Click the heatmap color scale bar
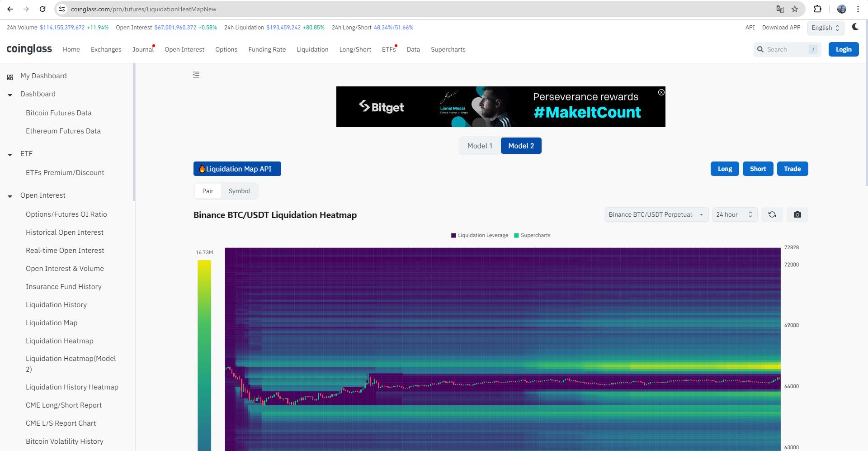 click(x=204, y=355)
